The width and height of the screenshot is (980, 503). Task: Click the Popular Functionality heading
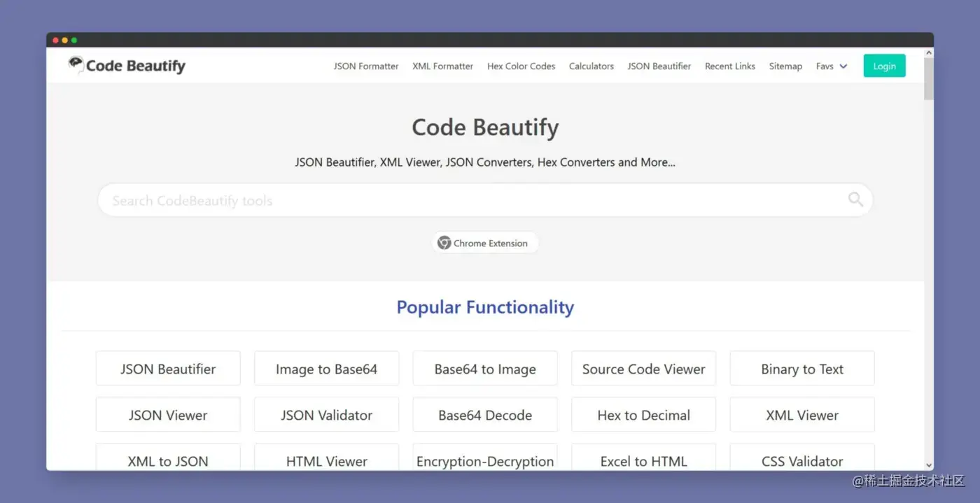pos(485,307)
